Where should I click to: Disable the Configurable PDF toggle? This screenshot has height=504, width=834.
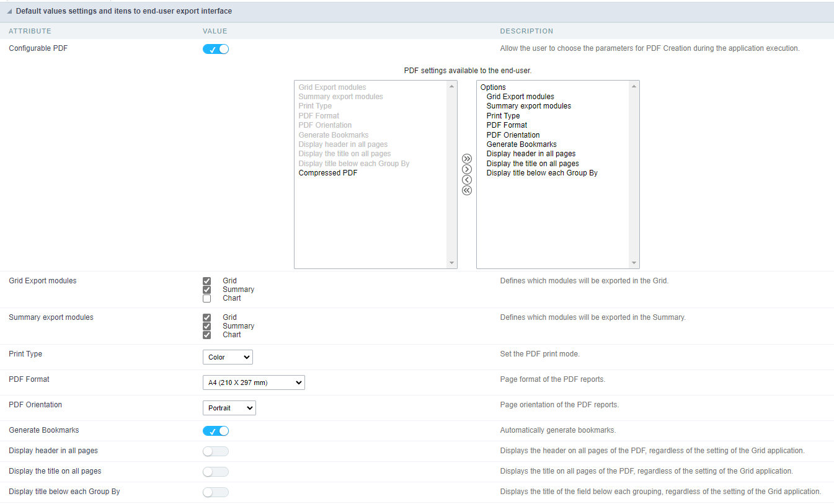(x=216, y=50)
